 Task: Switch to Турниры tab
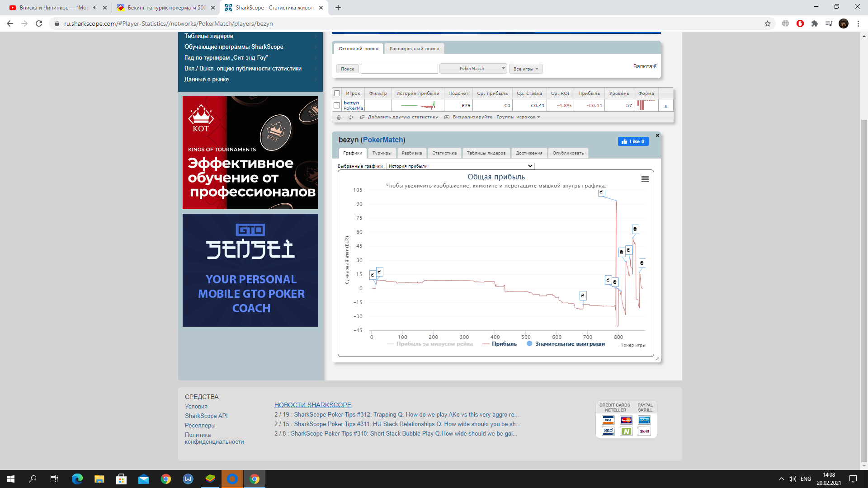[382, 153]
